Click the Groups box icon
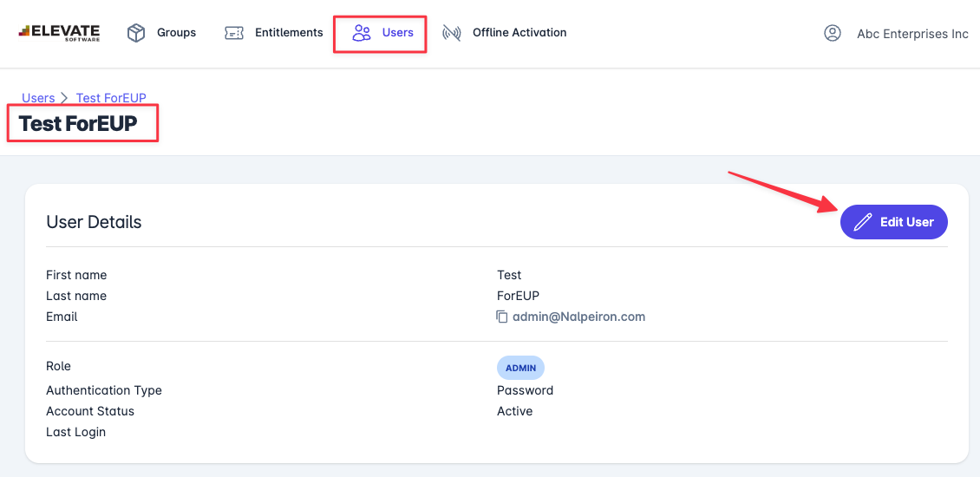This screenshot has width=980, height=477. 136,33
